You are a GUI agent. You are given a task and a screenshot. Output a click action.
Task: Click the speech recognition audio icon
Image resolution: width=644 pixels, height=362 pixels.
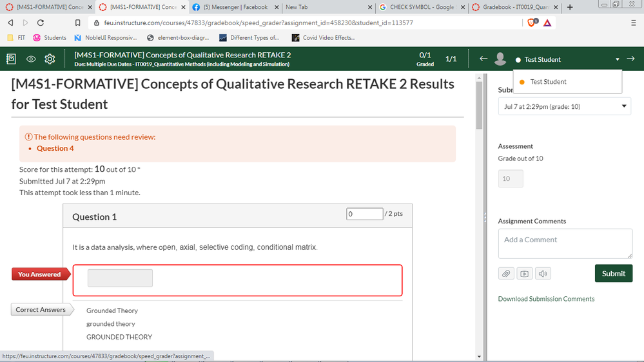(543, 274)
